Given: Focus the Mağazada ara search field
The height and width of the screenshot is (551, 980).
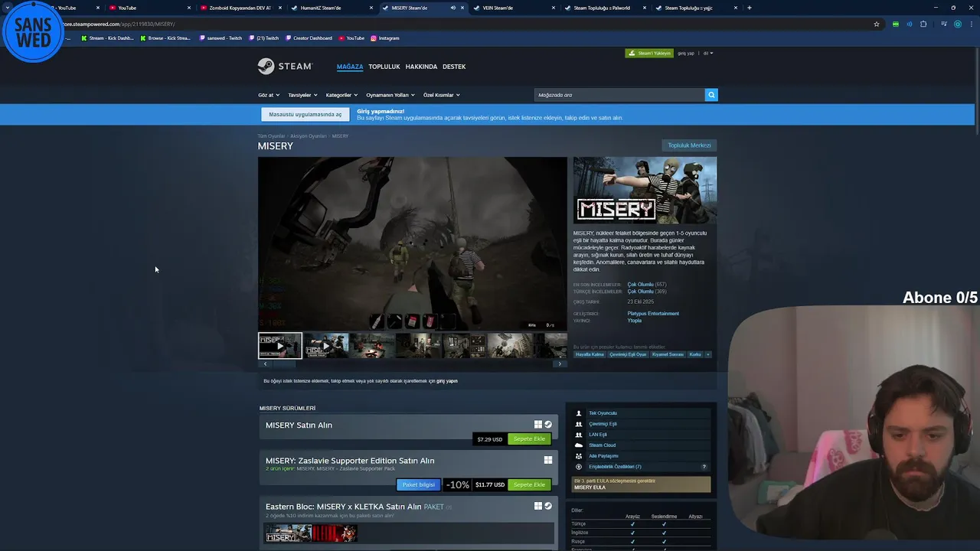Looking at the screenshot, I should click(619, 95).
